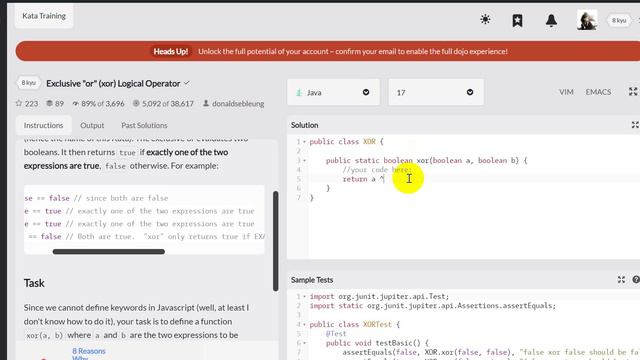Open the 8 Reasons Why link
Image resolution: width=640 pixels, height=360 pixels.
click(89, 354)
